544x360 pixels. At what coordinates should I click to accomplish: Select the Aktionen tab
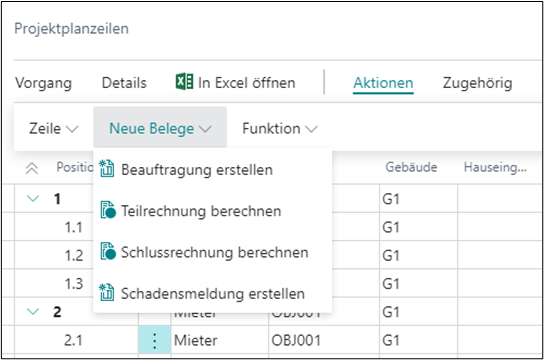(383, 83)
